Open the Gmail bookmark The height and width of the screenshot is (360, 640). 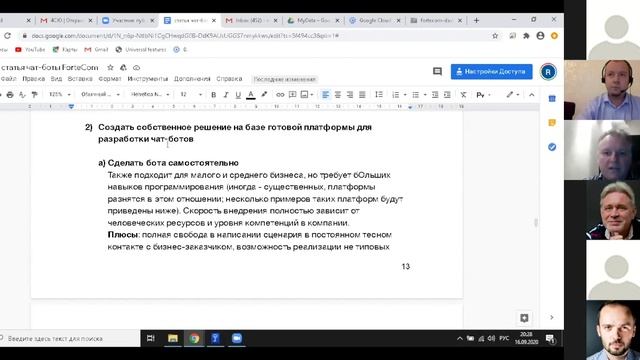(96, 49)
